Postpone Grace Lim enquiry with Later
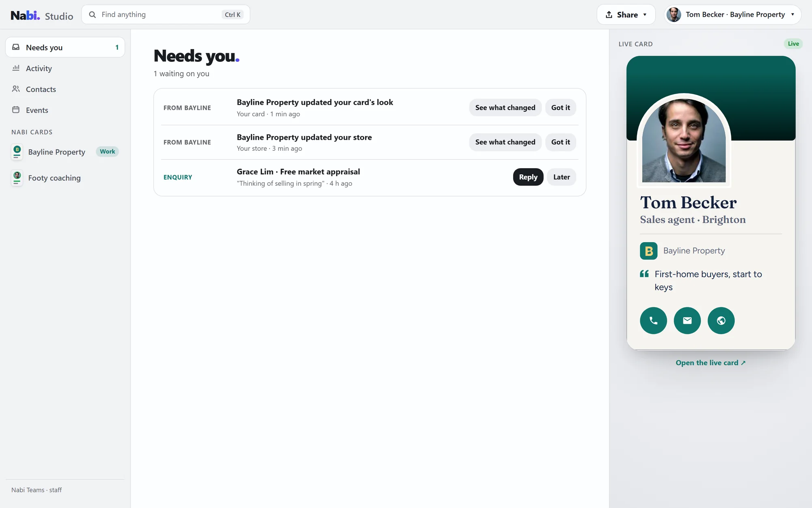 coord(561,177)
